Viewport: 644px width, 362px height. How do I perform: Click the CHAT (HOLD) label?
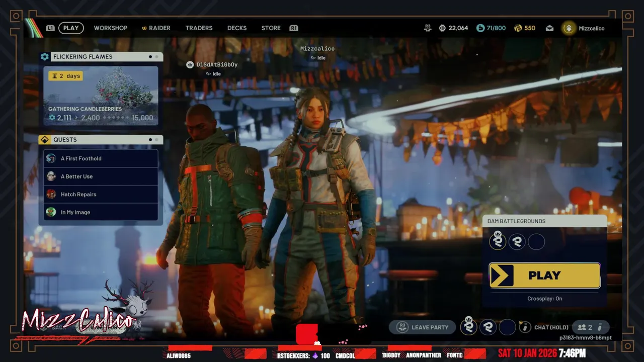point(551,327)
